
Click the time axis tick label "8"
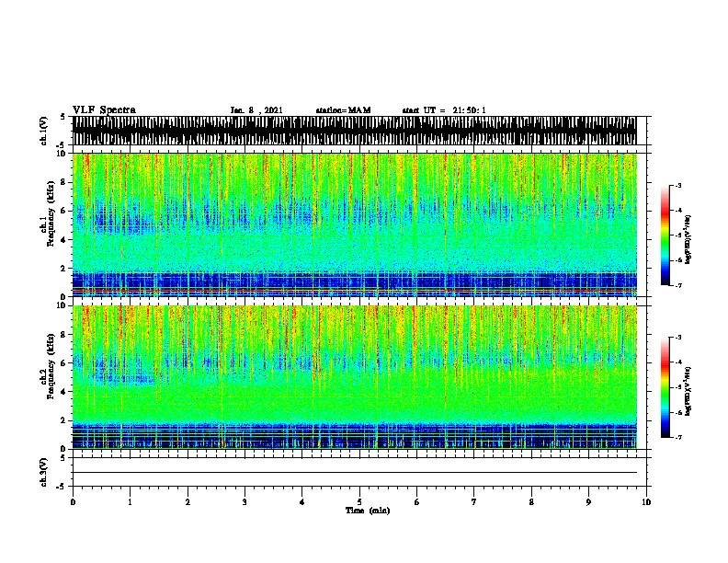click(531, 502)
